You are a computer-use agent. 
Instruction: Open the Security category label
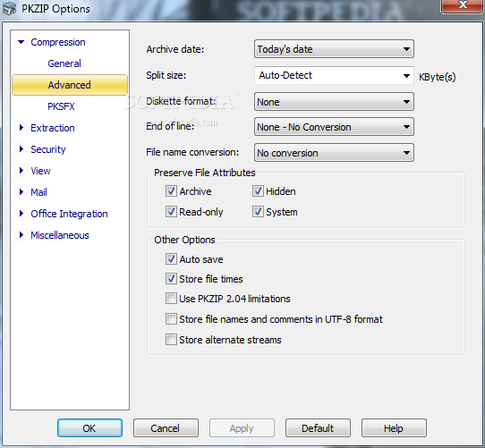(x=48, y=149)
